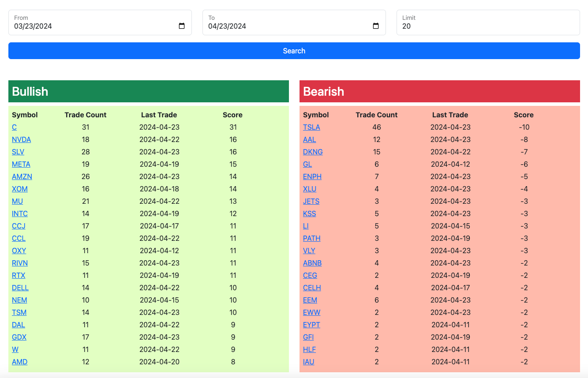The image size is (588, 378).
Task: Click the Bearish red header
Action: pyautogui.click(x=440, y=91)
